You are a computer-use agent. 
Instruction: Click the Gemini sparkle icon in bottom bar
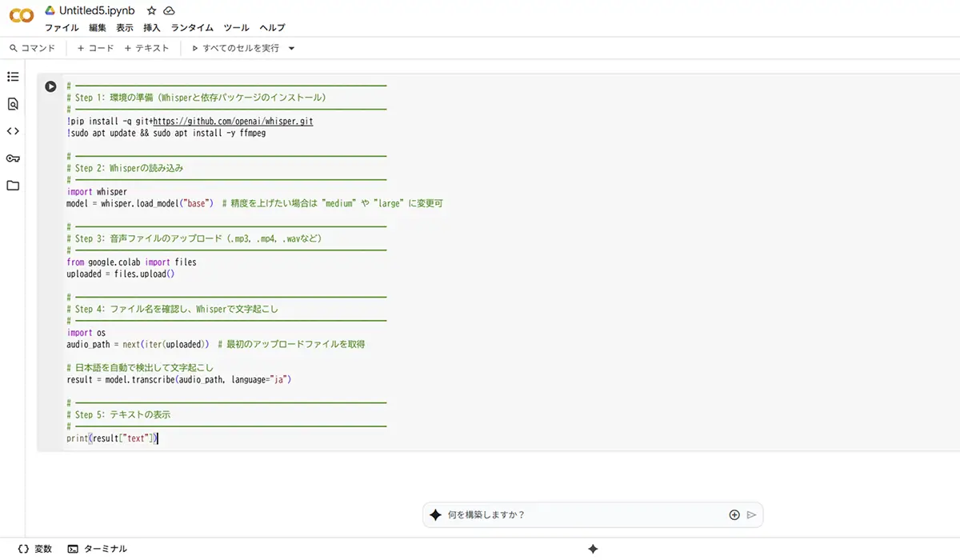tap(593, 549)
